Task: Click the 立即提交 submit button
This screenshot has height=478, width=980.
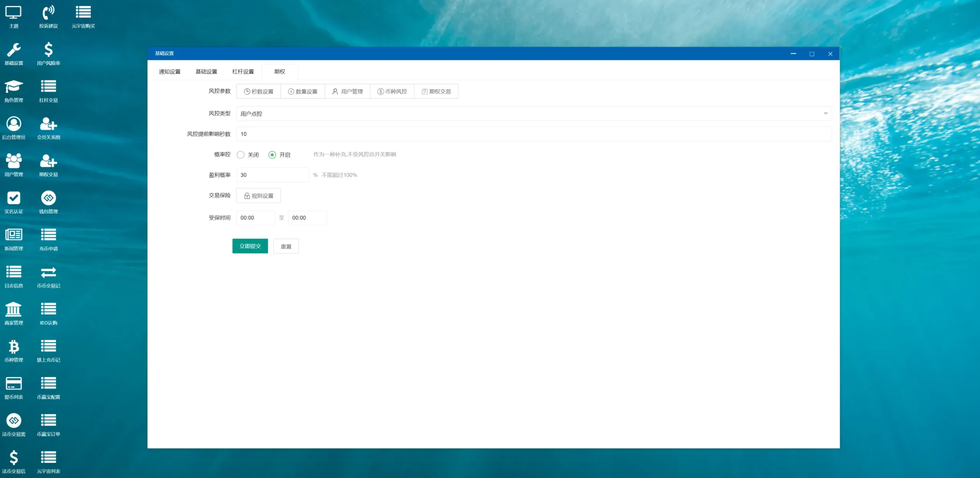Action: (250, 246)
